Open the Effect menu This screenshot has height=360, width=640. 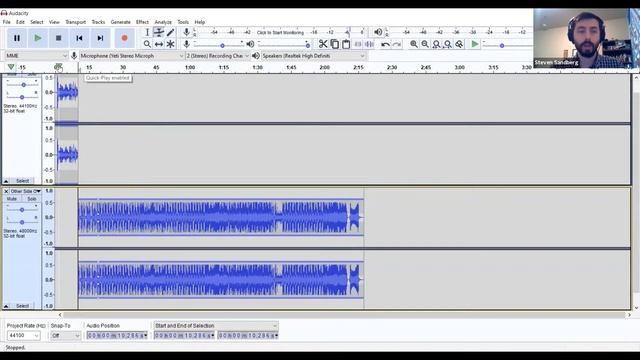tap(142, 22)
